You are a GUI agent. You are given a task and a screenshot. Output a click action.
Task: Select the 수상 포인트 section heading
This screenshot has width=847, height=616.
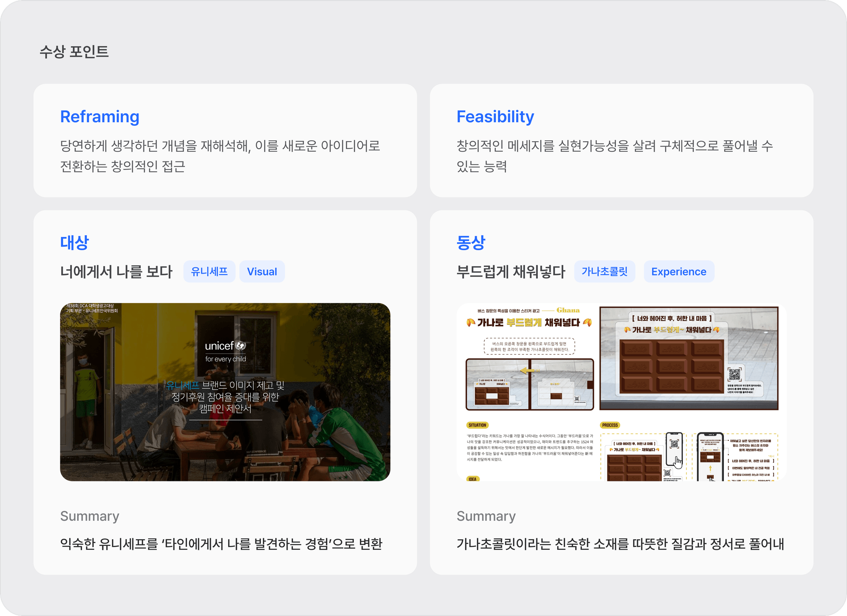pos(74,53)
